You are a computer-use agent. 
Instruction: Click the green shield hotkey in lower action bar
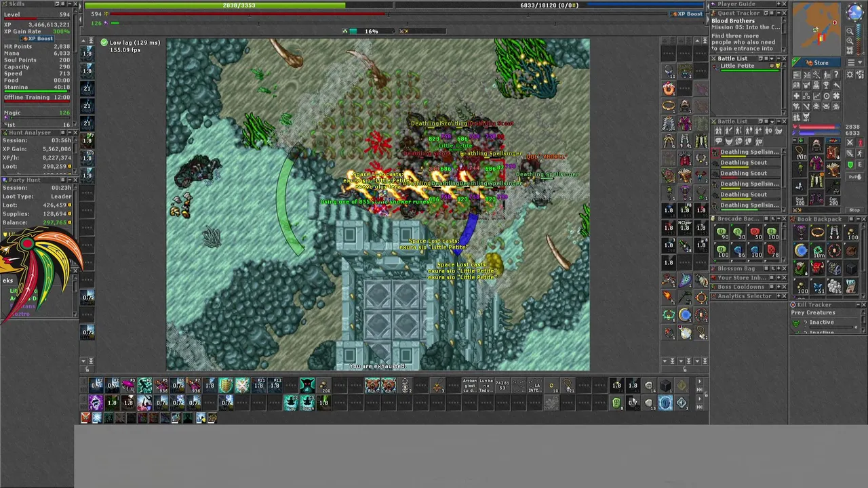[616, 403]
